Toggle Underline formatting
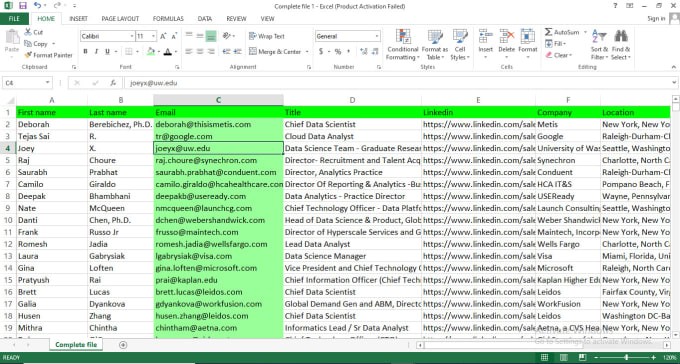The width and height of the screenshot is (680, 364). (107, 52)
